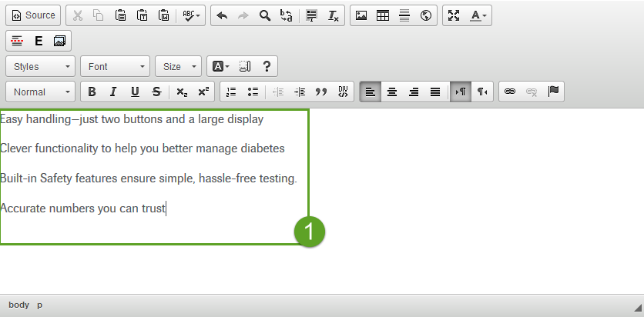Toggle Italic formatting
644x317 pixels.
point(113,92)
